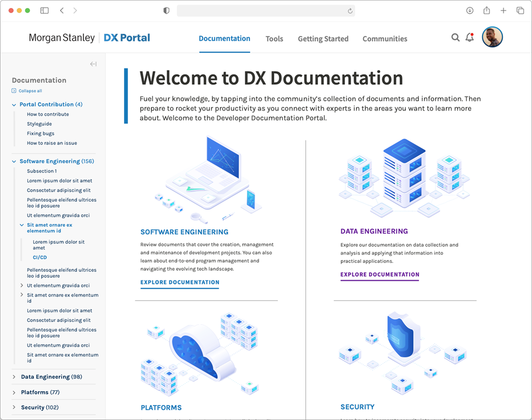532x420 pixels.
Task: Show all tabs using the tab overview icon
Action: pyautogui.click(x=520, y=10)
